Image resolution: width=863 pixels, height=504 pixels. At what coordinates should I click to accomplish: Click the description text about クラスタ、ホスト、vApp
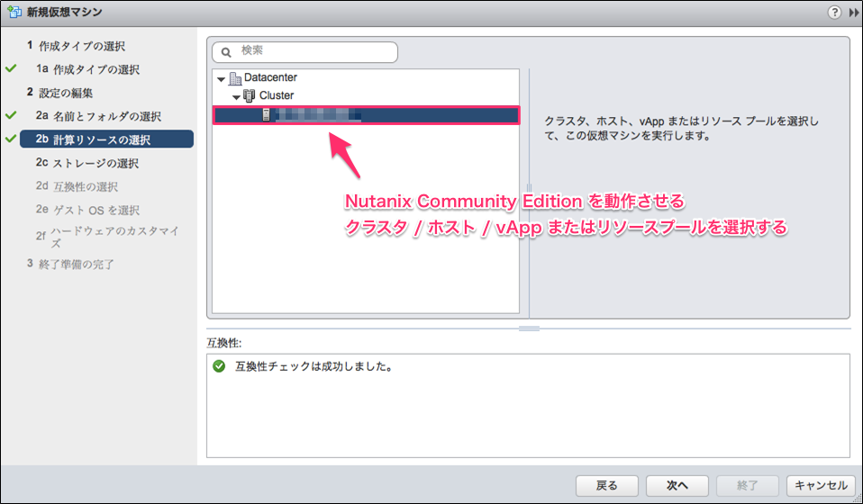click(681, 128)
